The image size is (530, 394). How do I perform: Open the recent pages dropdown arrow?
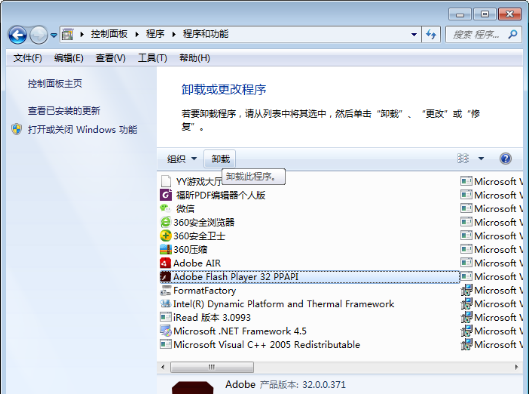click(54, 35)
